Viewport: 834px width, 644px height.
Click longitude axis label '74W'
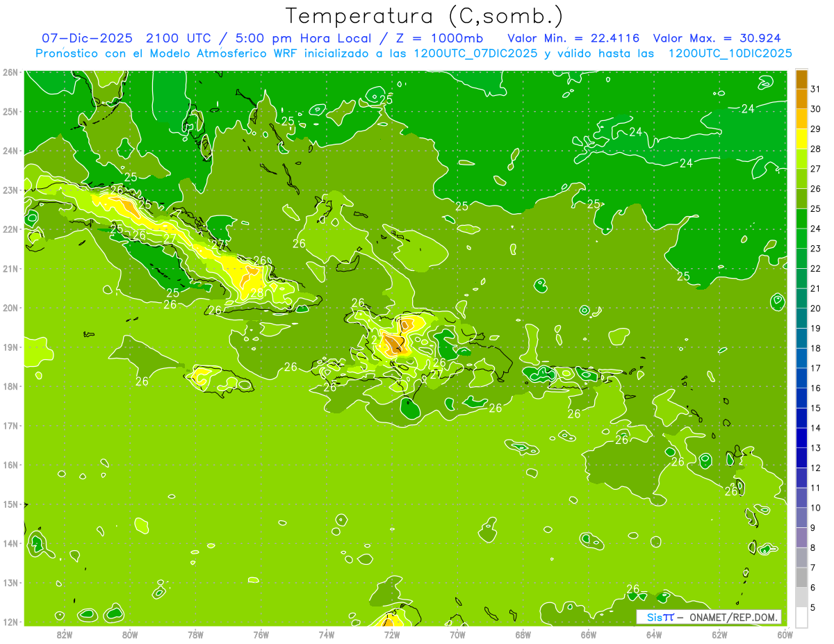coord(327,634)
